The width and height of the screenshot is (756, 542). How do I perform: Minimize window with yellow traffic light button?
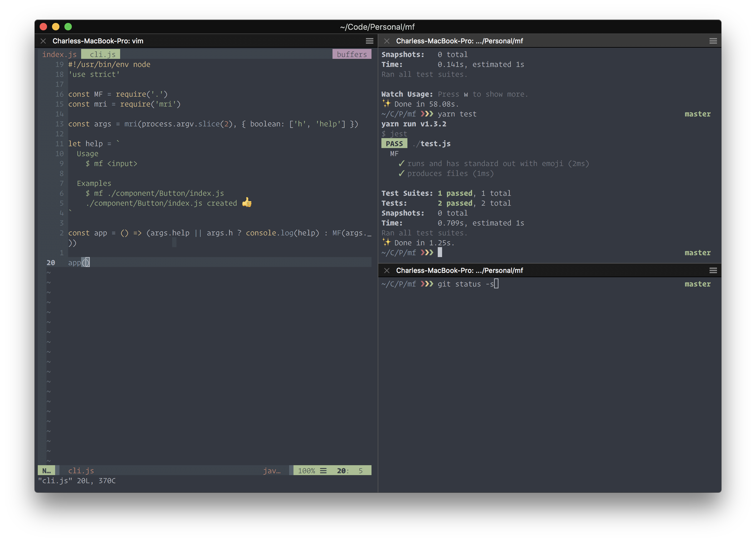[56, 27]
